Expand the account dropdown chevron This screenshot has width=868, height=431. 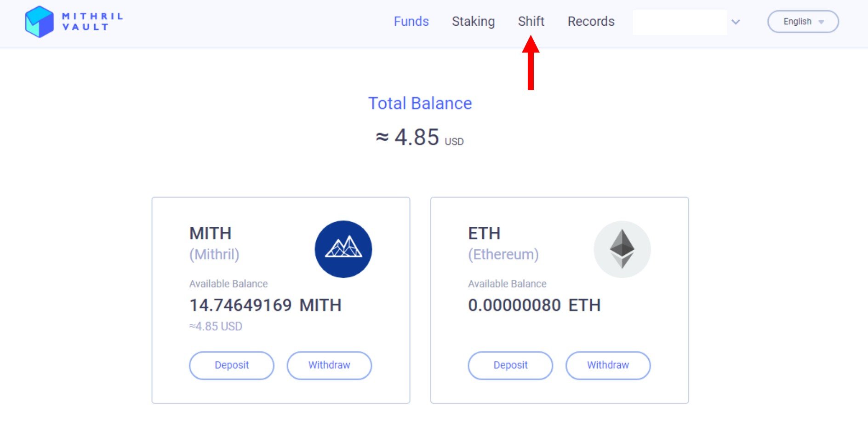(736, 22)
